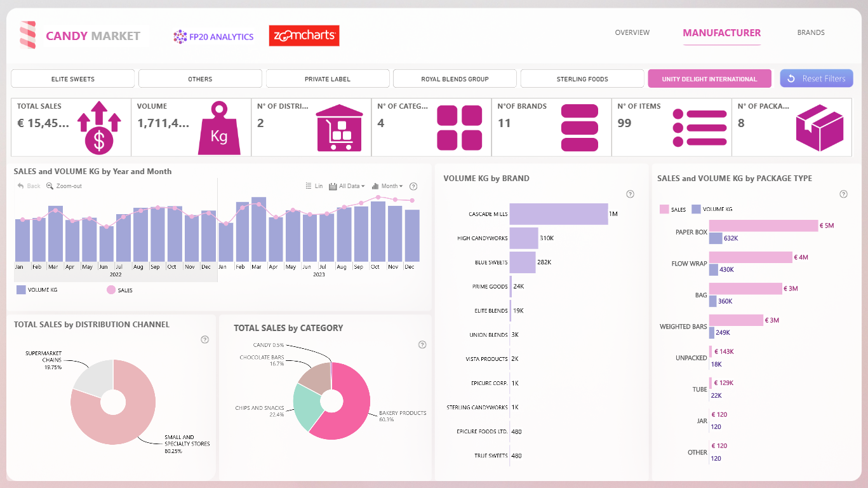The image size is (868, 488).
Task: Click the Reset Filters button
Action: [817, 79]
